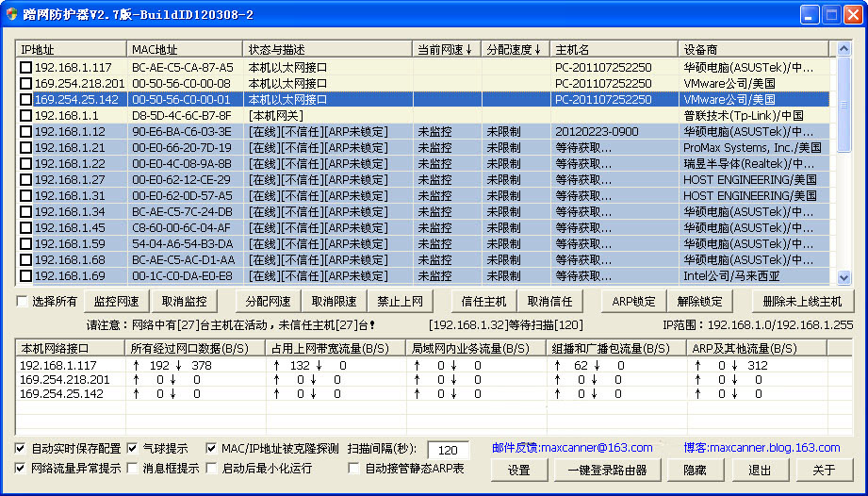Click the 主机名 column header
This screenshot has width=868, height=496.
coord(614,49)
